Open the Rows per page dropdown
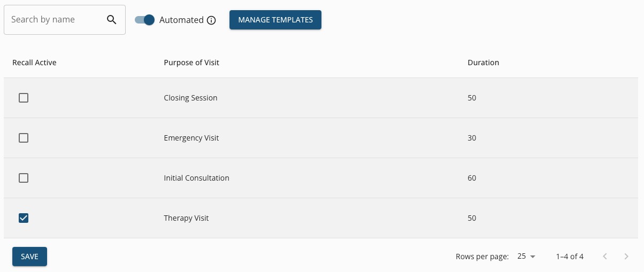644x272 pixels. click(526, 257)
